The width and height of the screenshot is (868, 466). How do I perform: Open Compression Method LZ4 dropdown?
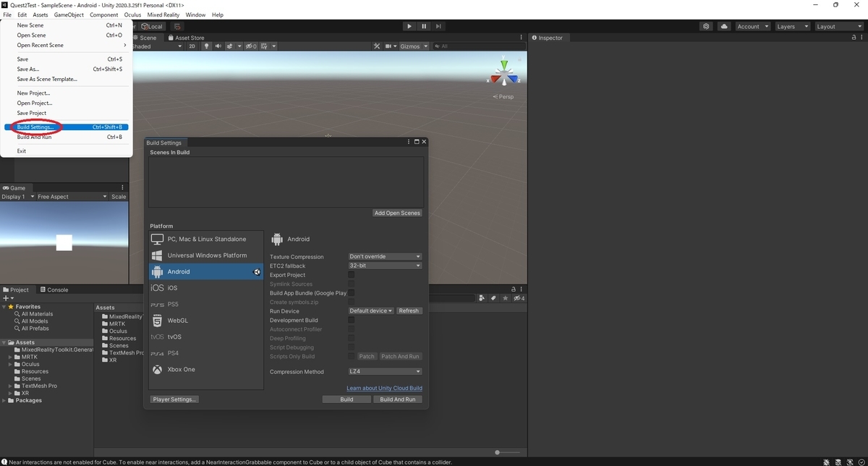(x=385, y=372)
